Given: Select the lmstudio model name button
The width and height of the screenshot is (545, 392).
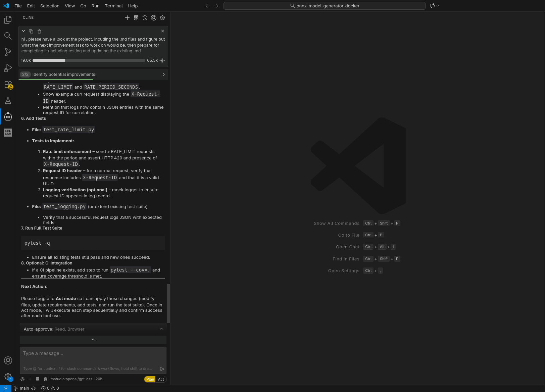Looking at the screenshot, I should pyautogui.click(x=76, y=379).
